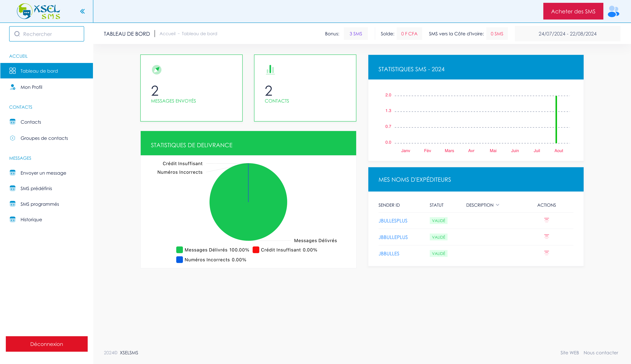Click the messages sent compass icon
This screenshot has height=364, width=631.
157,69
